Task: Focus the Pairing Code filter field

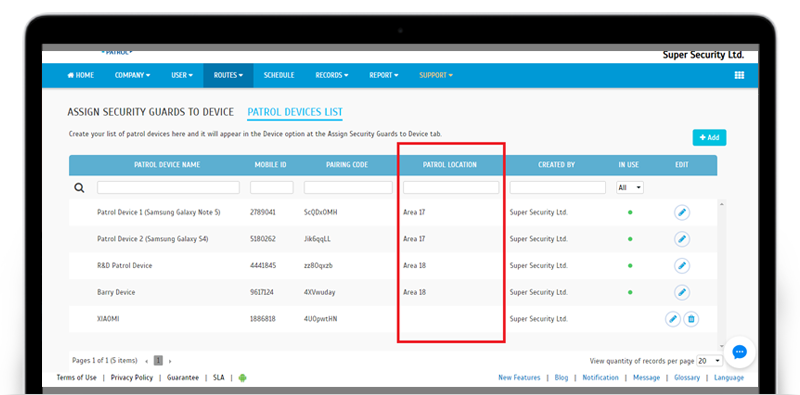Action: (348, 187)
